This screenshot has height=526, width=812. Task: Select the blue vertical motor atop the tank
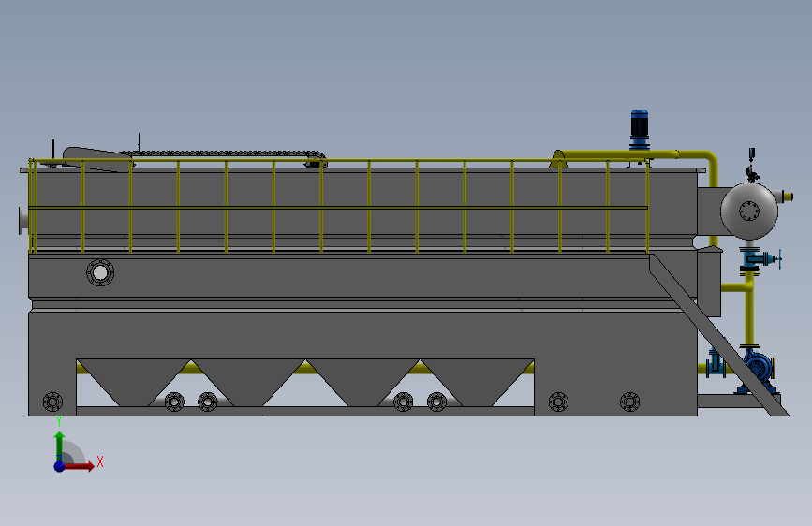point(640,129)
